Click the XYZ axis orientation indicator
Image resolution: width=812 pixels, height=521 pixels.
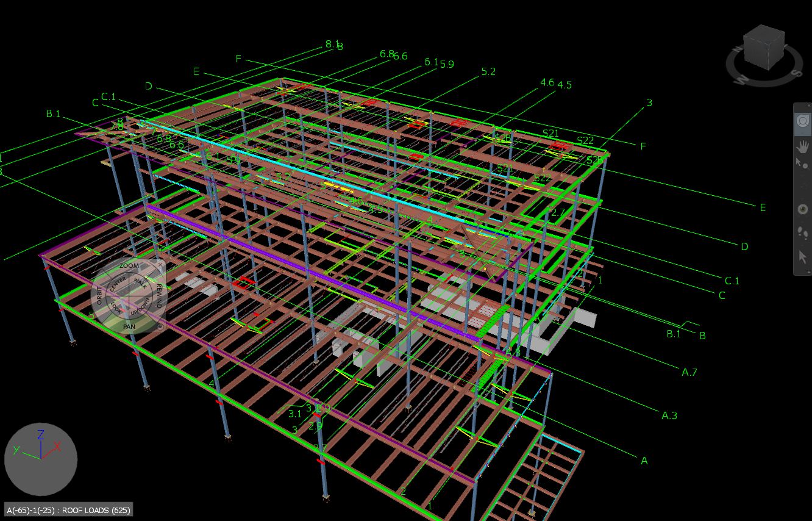[x=41, y=459]
